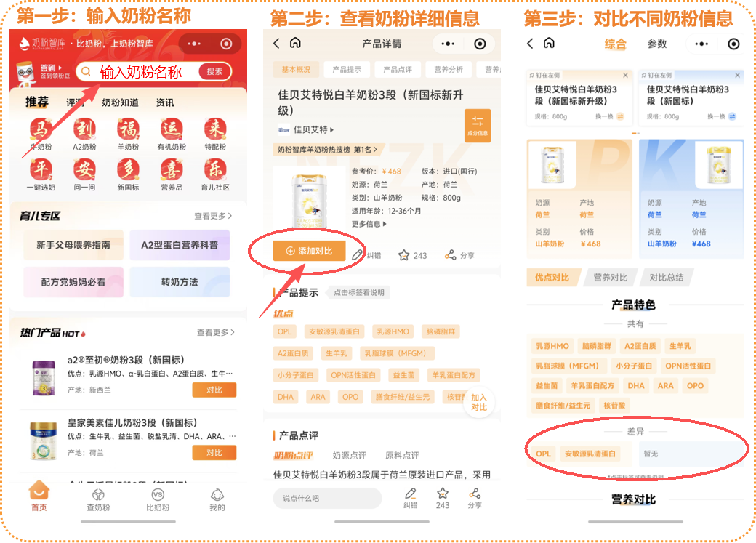756x543 pixels.
Task: Expand the 佳贝艾特 brand link arrow
Action: pos(331,129)
